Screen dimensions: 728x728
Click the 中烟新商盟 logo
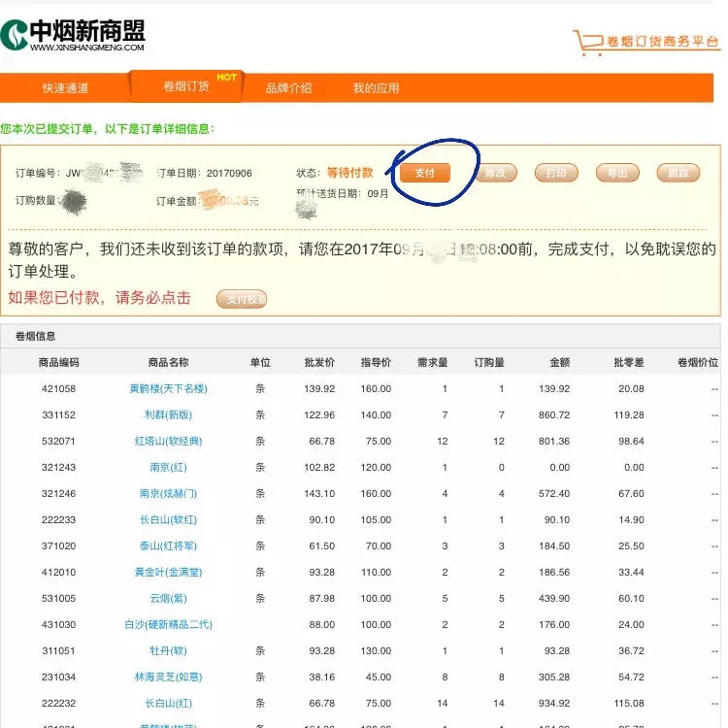[x=73, y=35]
